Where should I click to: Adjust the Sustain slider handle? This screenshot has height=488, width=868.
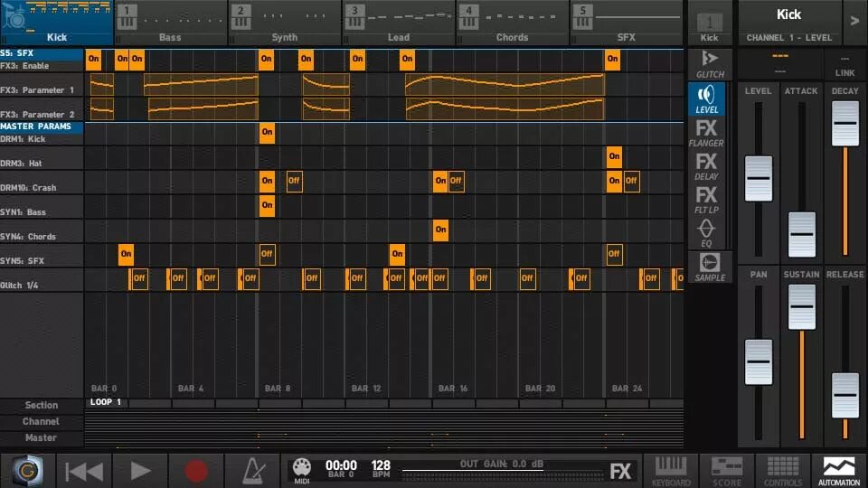pyautogui.click(x=802, y=306)
